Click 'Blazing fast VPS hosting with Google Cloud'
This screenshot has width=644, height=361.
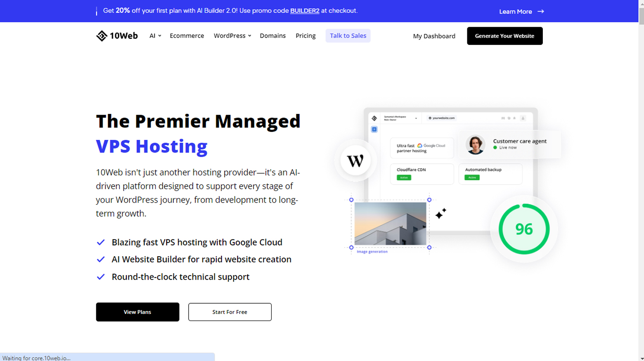[197, 242]
